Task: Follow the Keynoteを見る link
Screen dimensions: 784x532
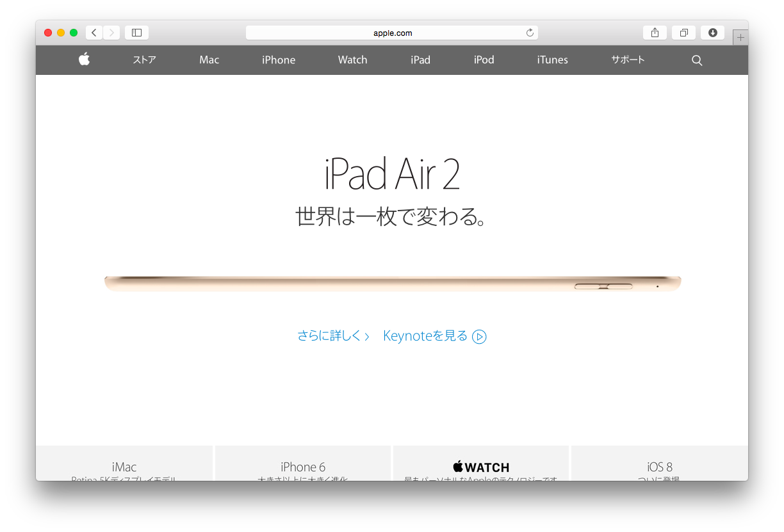Action: pyautogui.click(x=425, y=336)
